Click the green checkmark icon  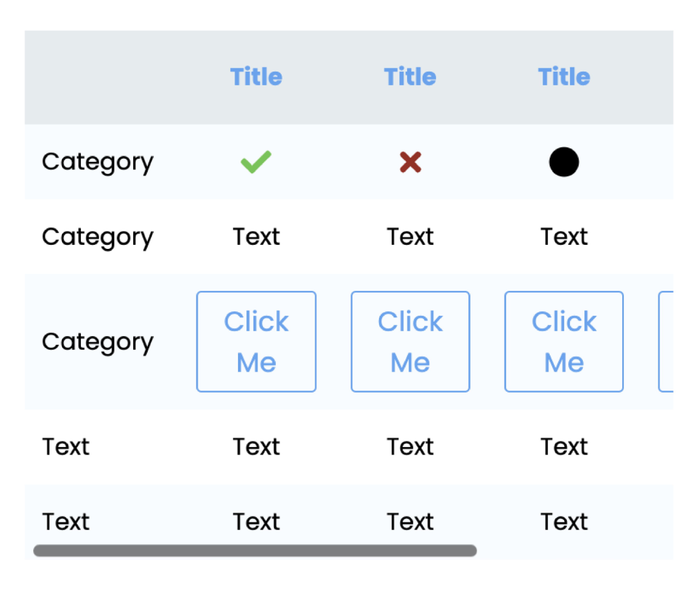click(256, 162)
